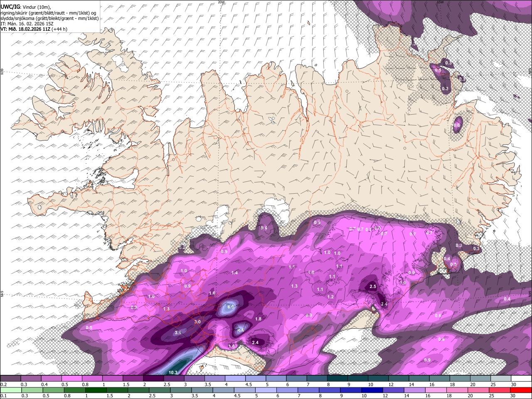Click the red 30 swatch, lower legend row

[x=521, y=390]
